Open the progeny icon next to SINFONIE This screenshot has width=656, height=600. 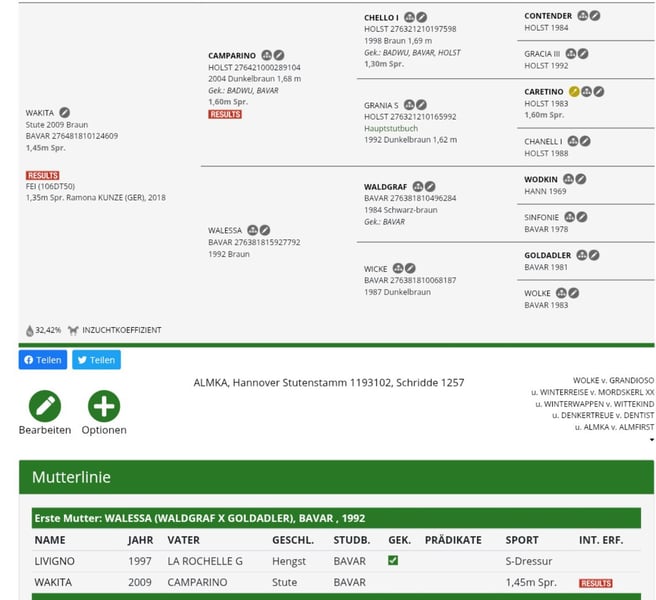(570, 217)
